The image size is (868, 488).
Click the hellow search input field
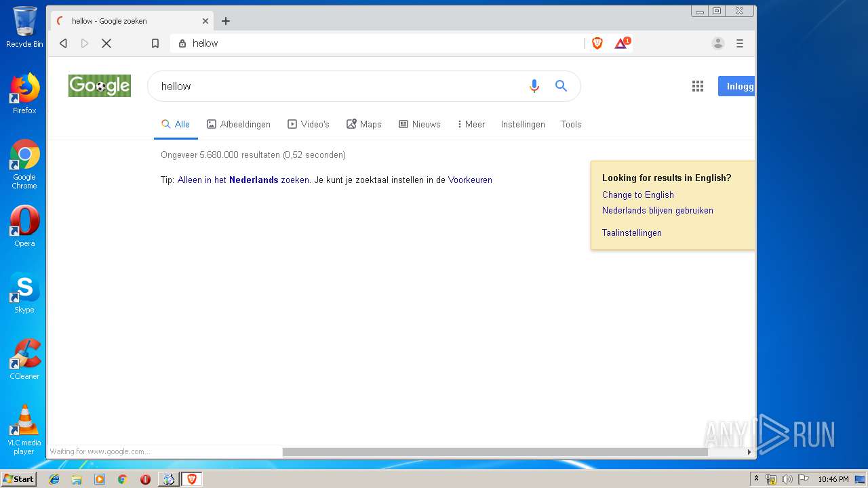[339, 86]
